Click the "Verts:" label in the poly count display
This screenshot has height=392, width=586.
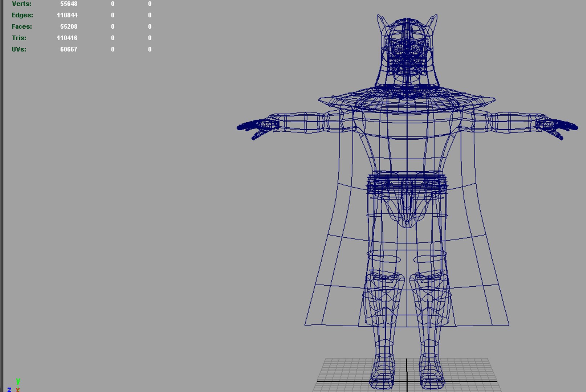(x=21, y=4)
